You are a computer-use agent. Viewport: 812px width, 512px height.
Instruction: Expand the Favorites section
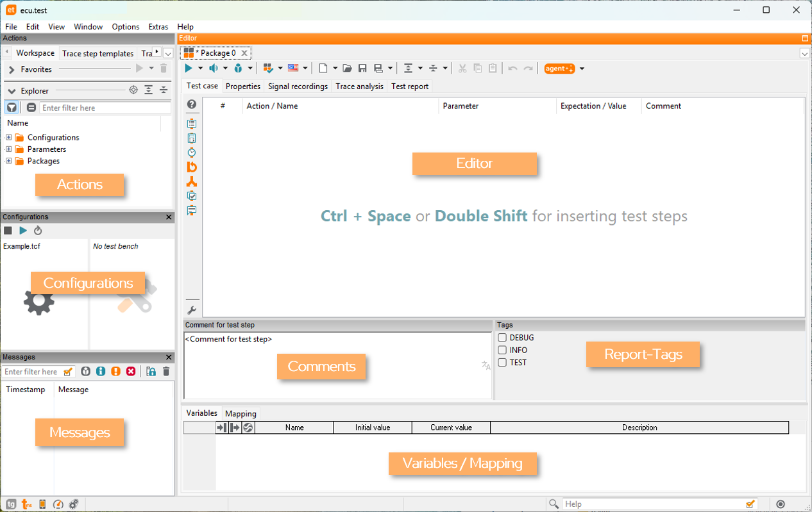pos(12,69)
